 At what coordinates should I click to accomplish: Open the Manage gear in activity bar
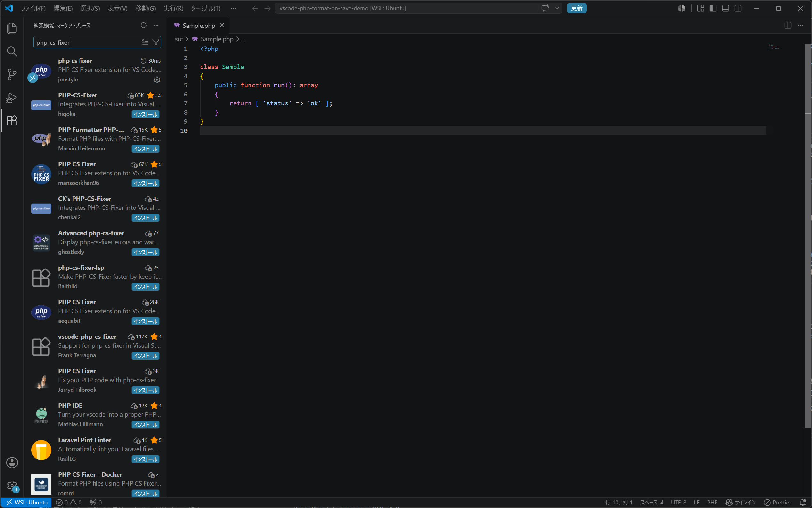click(x=12, y=486)
